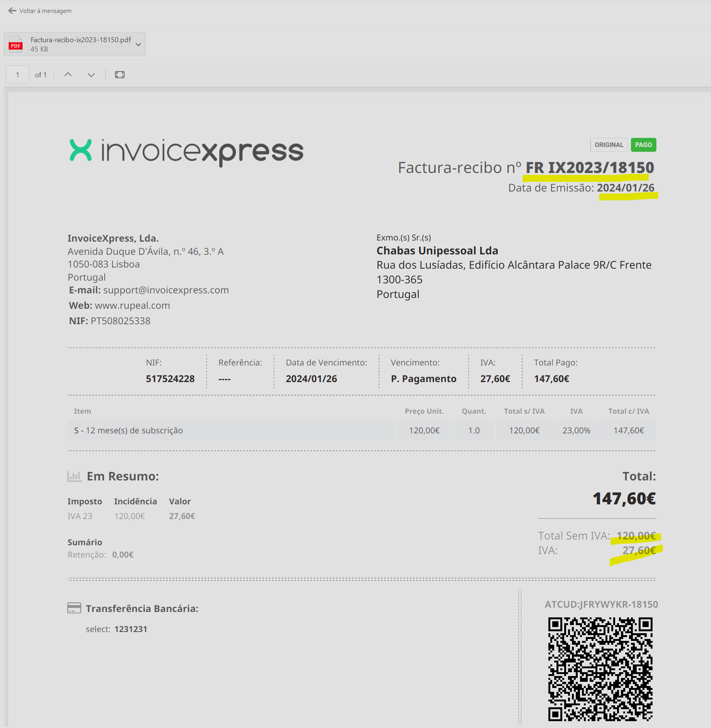Click the Em Resumo chart icon
Image resolution: width=711 pixels, height=728 pixels.
coord(74,476)
